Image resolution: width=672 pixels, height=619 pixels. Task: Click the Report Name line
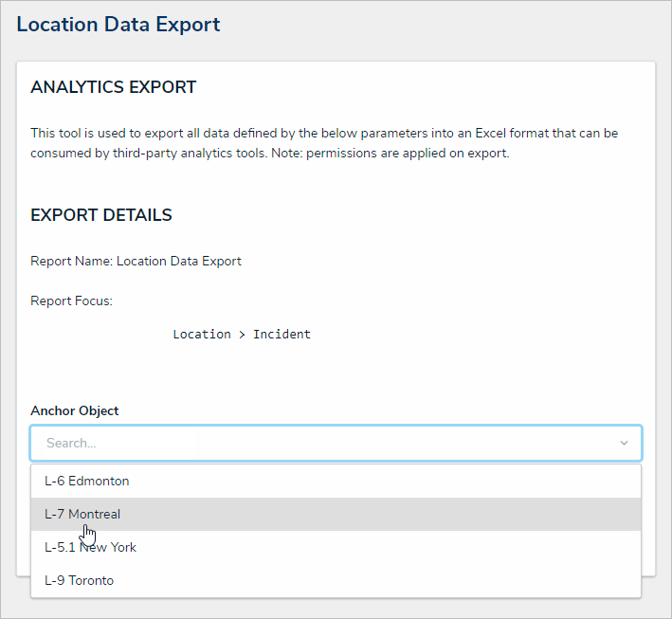pyautogui.click(x=136, y=261)
